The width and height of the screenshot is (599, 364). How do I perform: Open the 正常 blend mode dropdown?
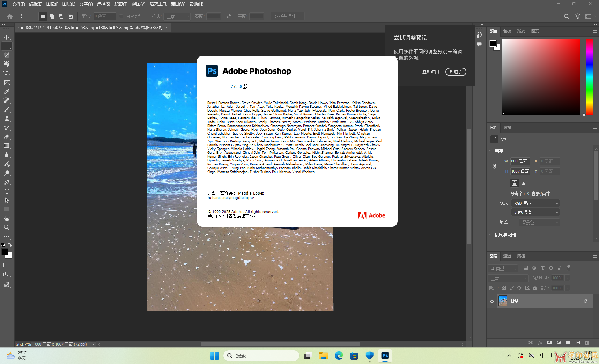[x=508, y=278]
